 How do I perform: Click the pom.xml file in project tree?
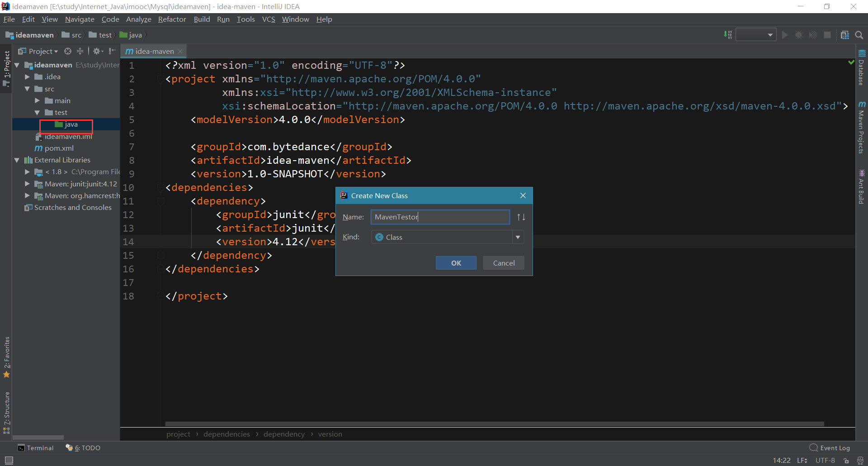click(54, 148)
